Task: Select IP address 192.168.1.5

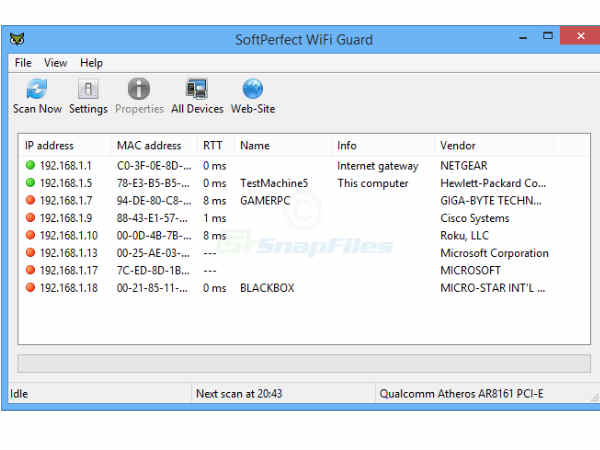Action: coord(66,183)
